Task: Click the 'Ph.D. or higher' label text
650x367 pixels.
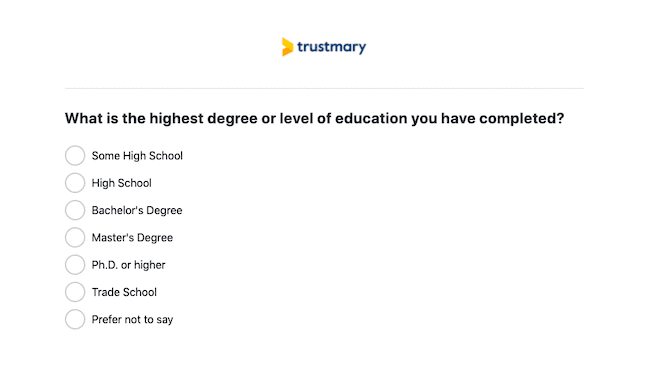Action: coord(129,265)
